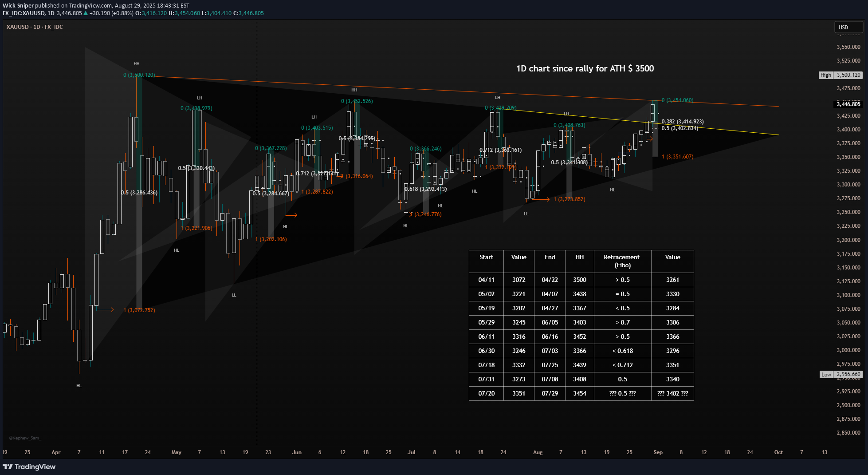Click the current price tag 3,446.805
Screen dimensions: 868x475
click(x=848, y=104)
